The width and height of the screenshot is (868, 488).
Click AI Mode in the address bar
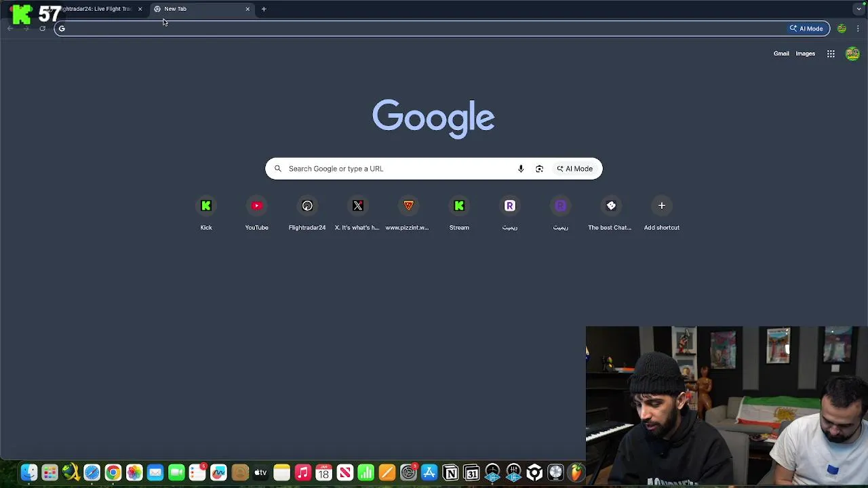[806, 28]
